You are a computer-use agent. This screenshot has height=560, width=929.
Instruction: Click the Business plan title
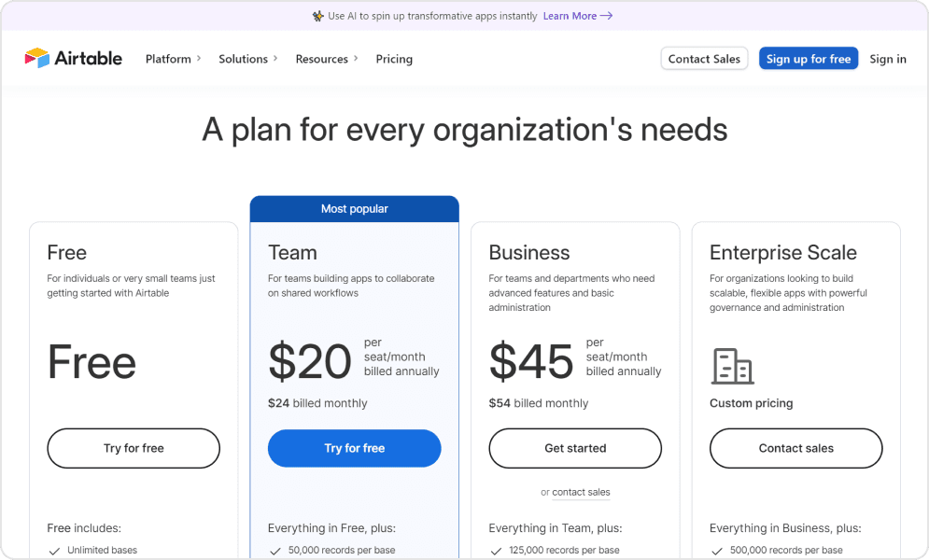pos(529,253)
